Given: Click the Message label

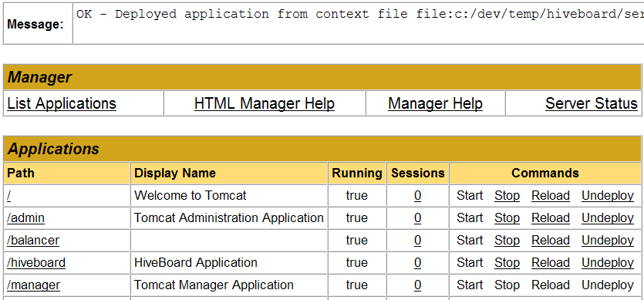Looking at the screenshot, I should coord(35,25).
